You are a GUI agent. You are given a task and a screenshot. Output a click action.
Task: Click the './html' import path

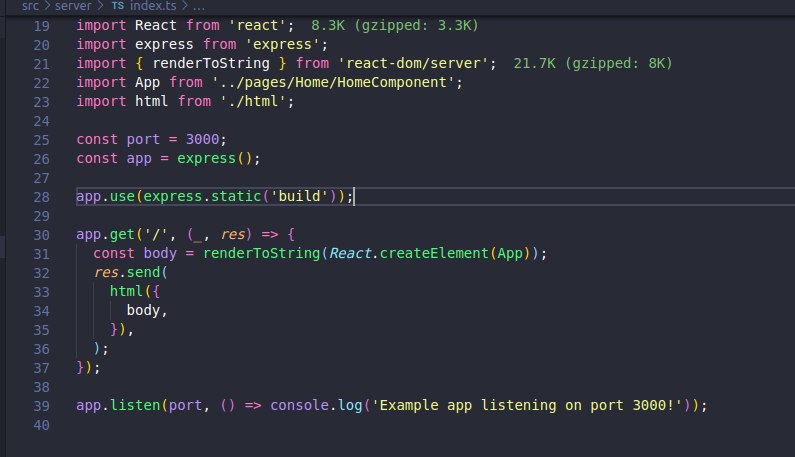[252, 101]
